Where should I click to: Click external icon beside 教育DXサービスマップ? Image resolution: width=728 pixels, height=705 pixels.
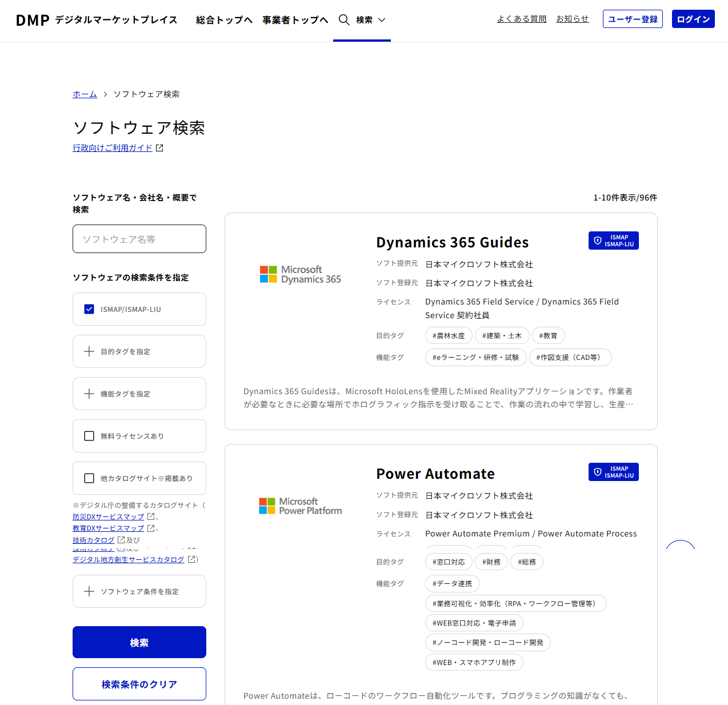pos(151,528)
